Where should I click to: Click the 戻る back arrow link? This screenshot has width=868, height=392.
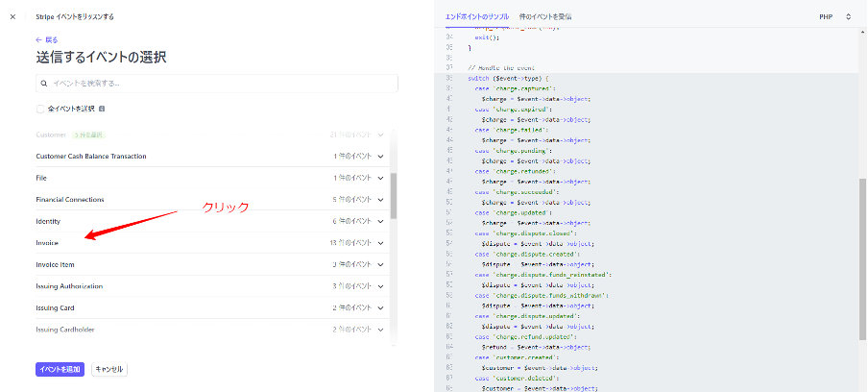click(x=47, y=39)
